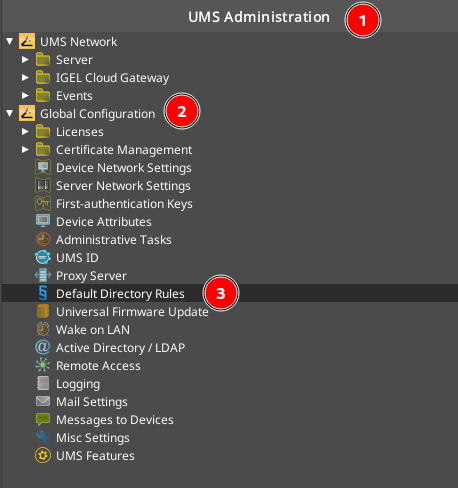Screen dimensions: 458x488
Task: Open Universal Firmware Update
Action: [x=132, y=312]
